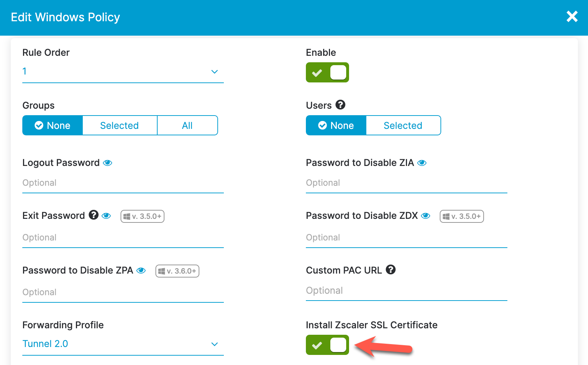The image size is (588, 365).
Task: Select None for Users
Action: click(335, 125)
